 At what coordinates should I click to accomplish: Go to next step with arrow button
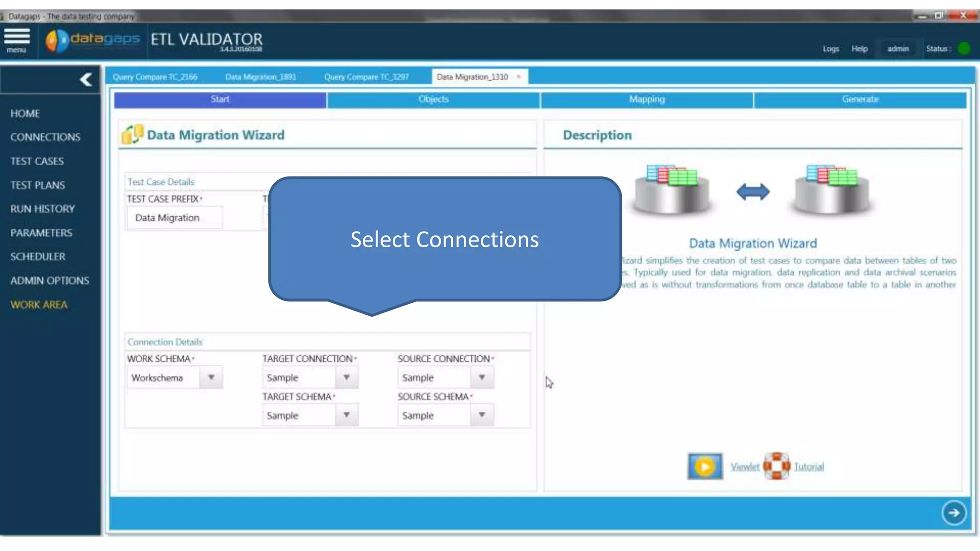tap(954, 513)
